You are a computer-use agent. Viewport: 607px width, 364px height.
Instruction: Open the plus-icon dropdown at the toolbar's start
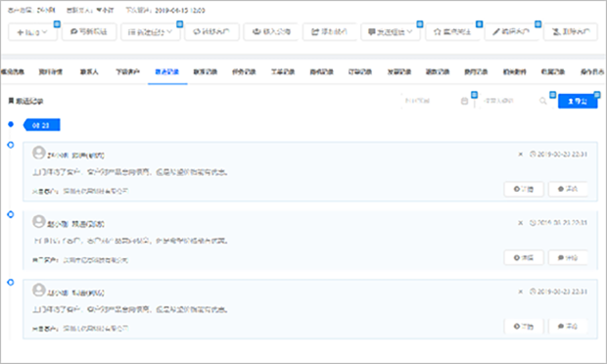32,32
